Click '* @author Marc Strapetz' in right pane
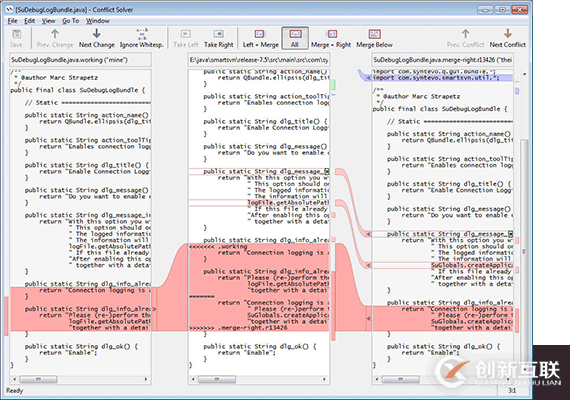Image resolution: width=570 pixels, height=400 pixels. coord(418,96)
